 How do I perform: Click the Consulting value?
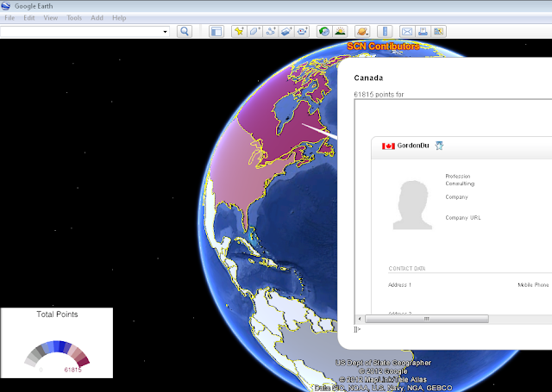pos(460,184)
